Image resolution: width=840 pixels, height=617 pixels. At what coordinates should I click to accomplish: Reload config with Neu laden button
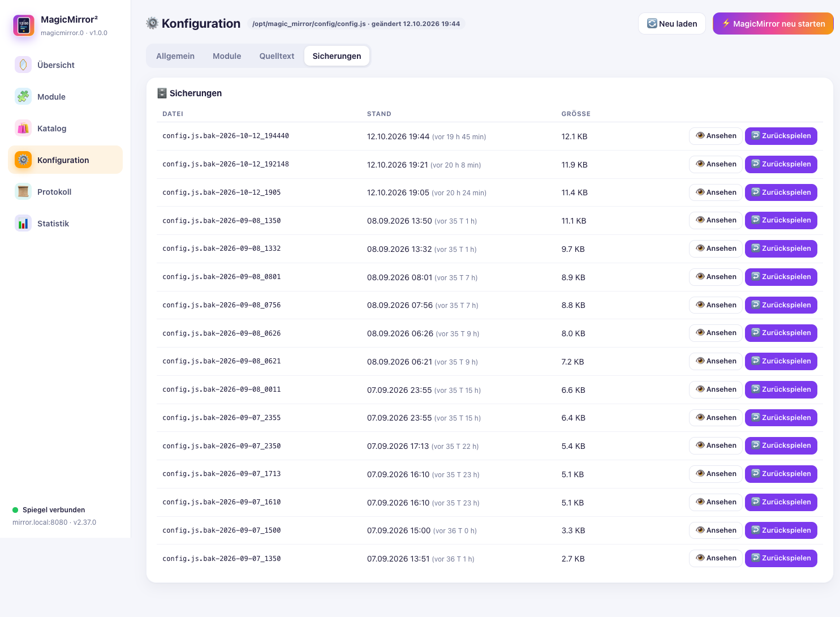tap(672, 24)
